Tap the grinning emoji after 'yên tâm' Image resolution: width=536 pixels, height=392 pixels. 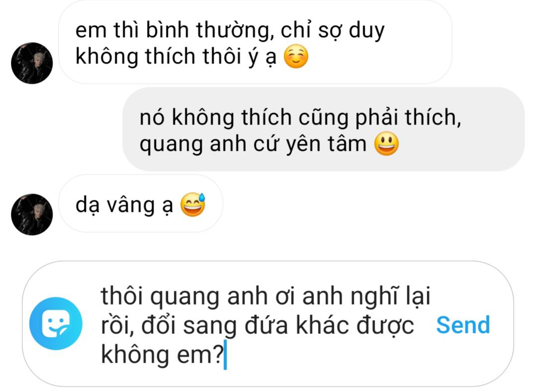(x=386, y=144)
